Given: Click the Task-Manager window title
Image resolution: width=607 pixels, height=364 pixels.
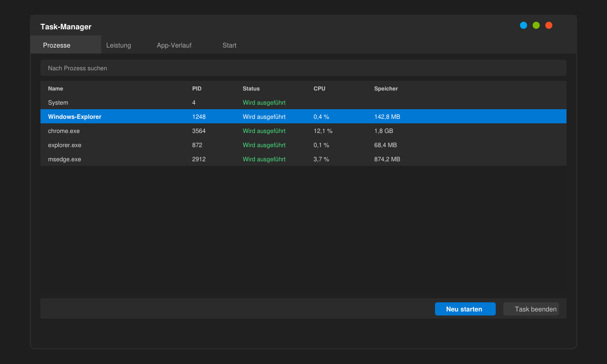Looking at the screenshot, I should click(x=66, y=27).
